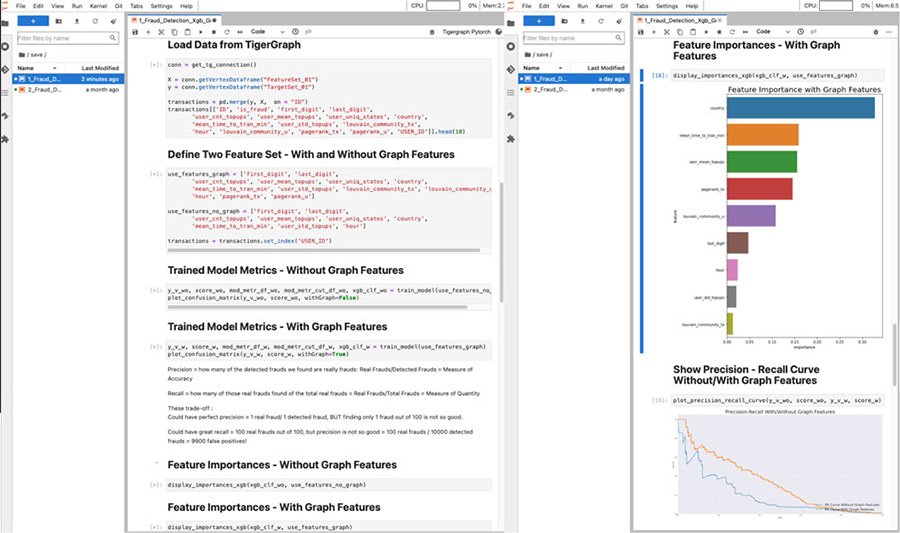The height and width of the screenshot is (533, 900).
Task: Cut selected cell using left notebook's scissors icon
Action: pos(162,32)
